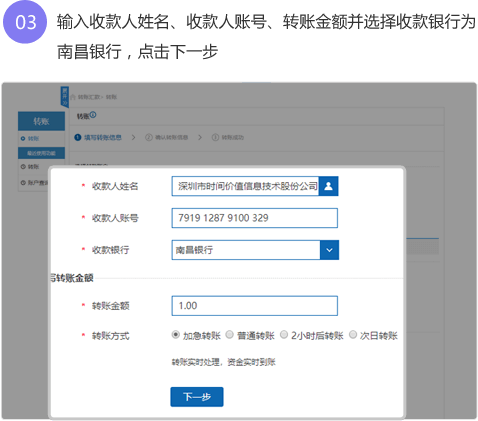Click the purple 03 step badge
The width and height of the screenshot is (478, 421).
(25, 22)
